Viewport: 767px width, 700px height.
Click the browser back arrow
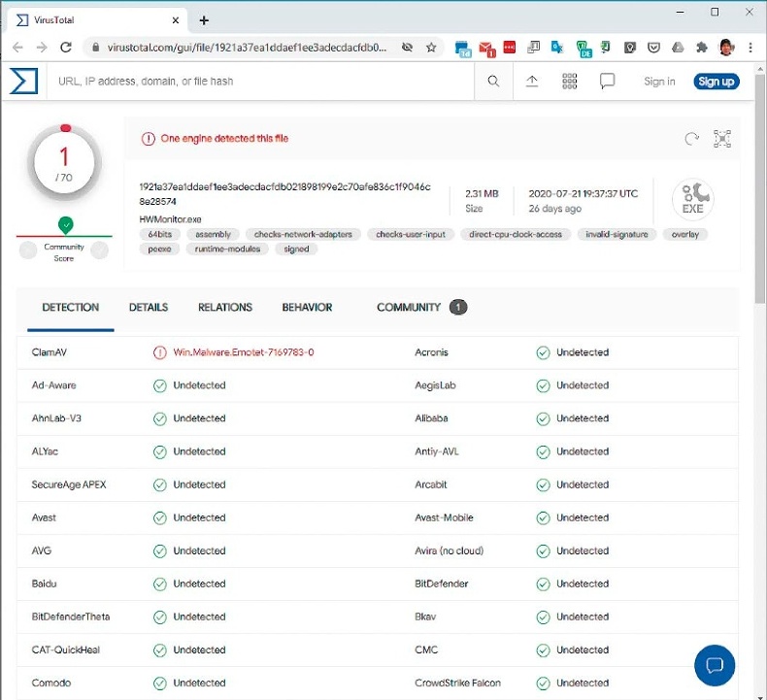click(x=17, y=48)
